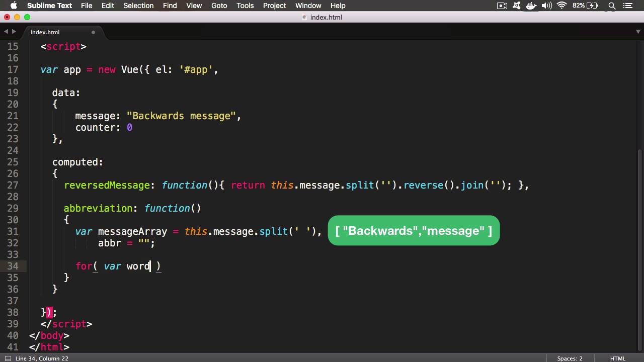Click the Avast antivirus menu bar icon
Viewport: 644px width, 362px height.
(x=517, y=6)
